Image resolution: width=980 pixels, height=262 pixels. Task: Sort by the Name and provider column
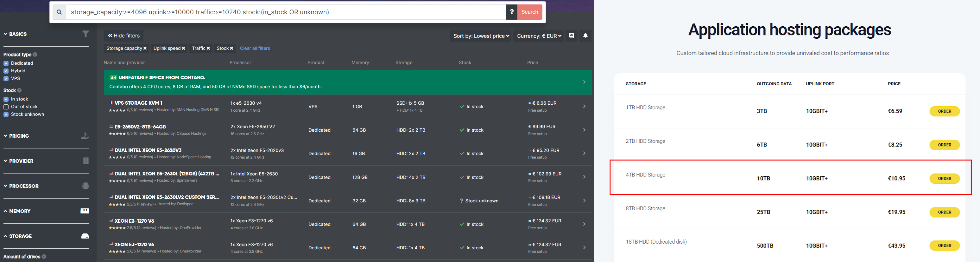[x=124, y=62]
